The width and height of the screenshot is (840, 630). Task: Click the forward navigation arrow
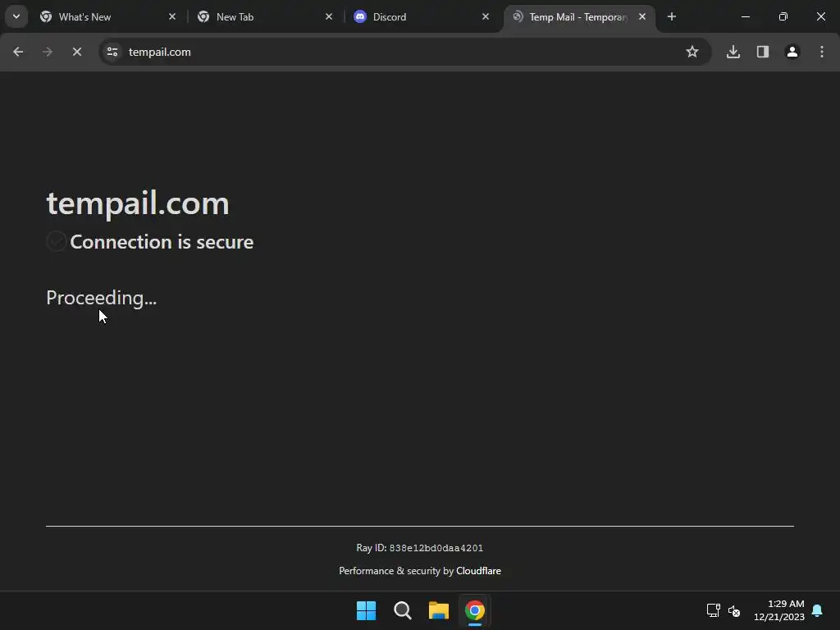[x=47, y=52]
